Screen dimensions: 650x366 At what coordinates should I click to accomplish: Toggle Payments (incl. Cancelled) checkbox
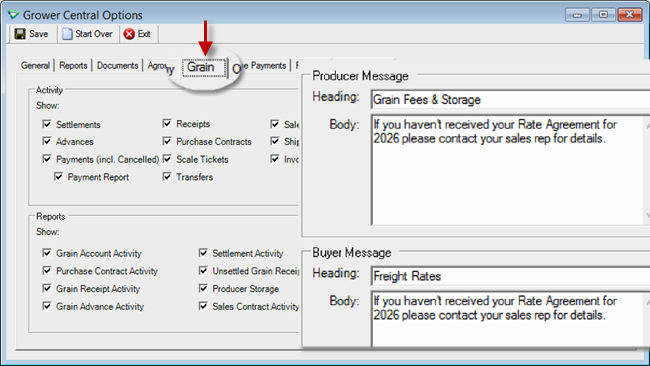(x=47, y=159)
